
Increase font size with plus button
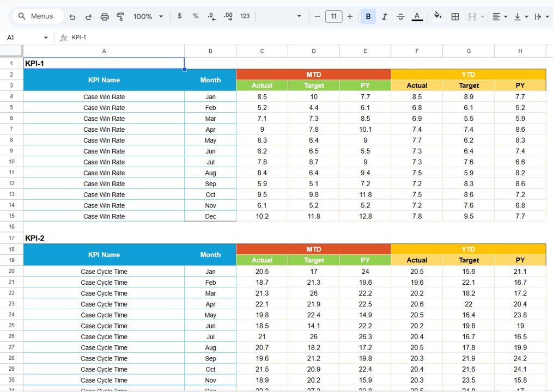coord(350,16)
